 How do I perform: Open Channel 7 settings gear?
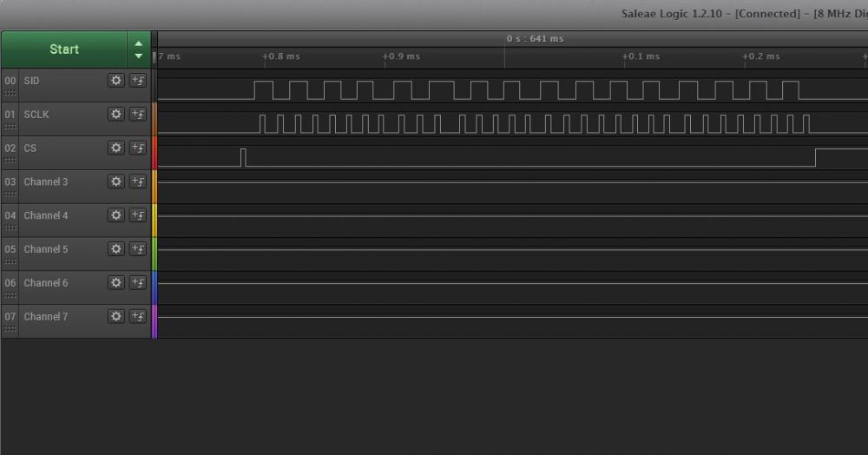(x=115, y=316)
